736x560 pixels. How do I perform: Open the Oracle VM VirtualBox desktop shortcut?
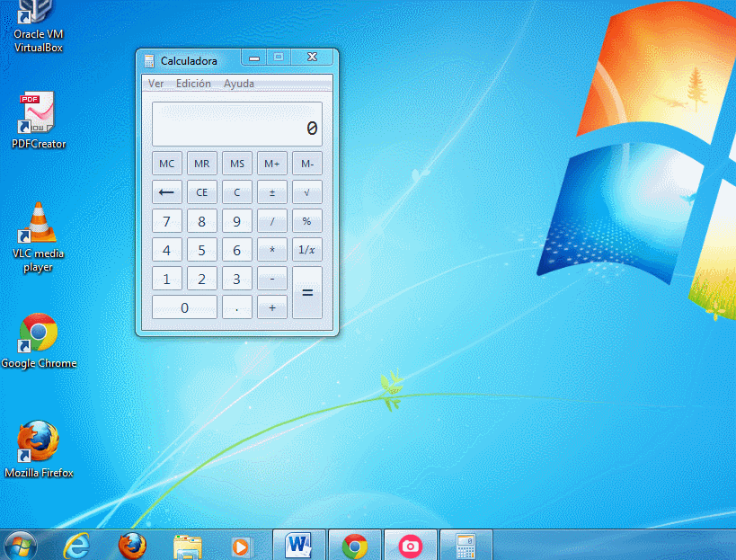click(x=38, y=26)
